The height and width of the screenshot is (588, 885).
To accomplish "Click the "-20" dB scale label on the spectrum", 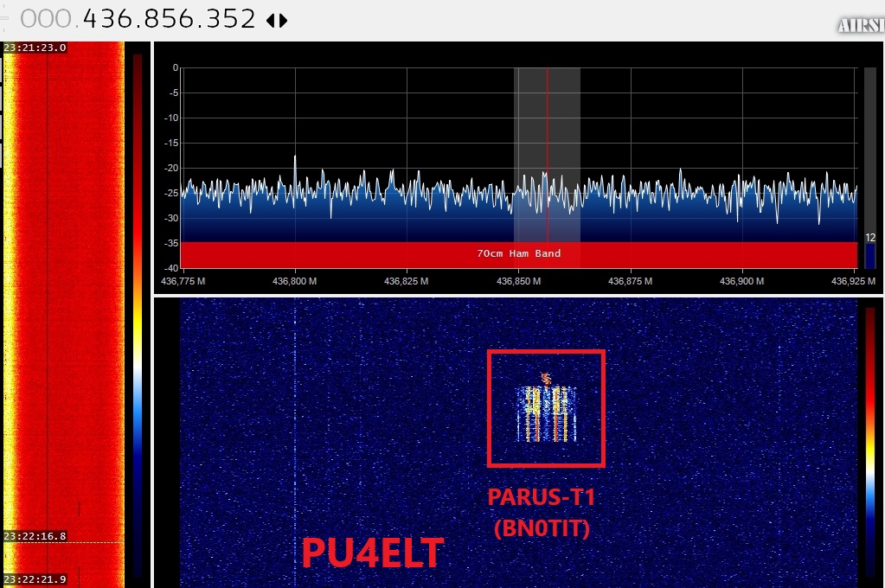I will pos(171,168).
